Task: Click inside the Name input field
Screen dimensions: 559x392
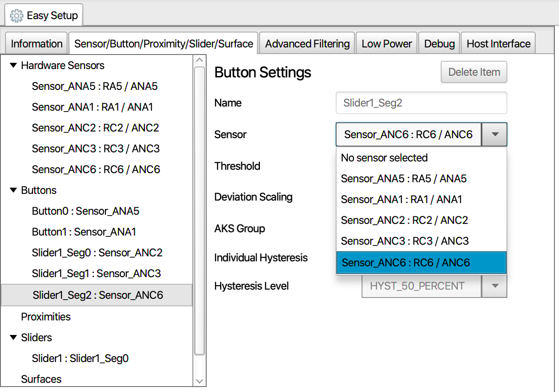Action: (x=421, y=103)
